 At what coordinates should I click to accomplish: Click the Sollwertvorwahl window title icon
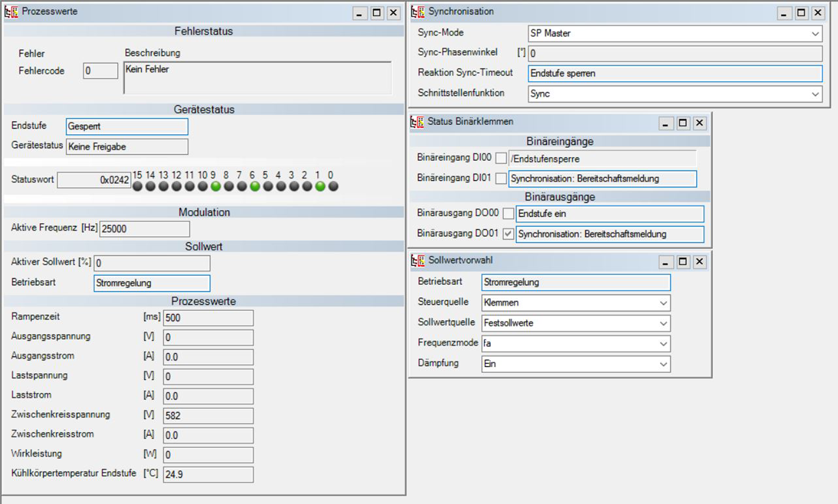coord(418,261)
